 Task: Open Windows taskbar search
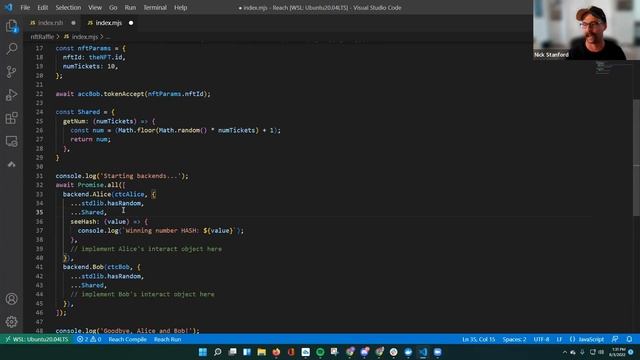click(218, 352)
